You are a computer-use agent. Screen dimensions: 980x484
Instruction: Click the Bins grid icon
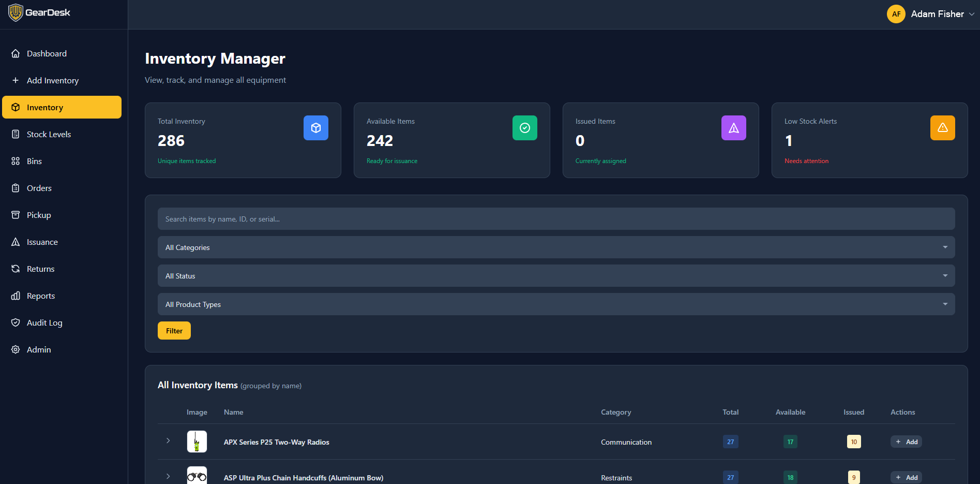pos(16,161)
